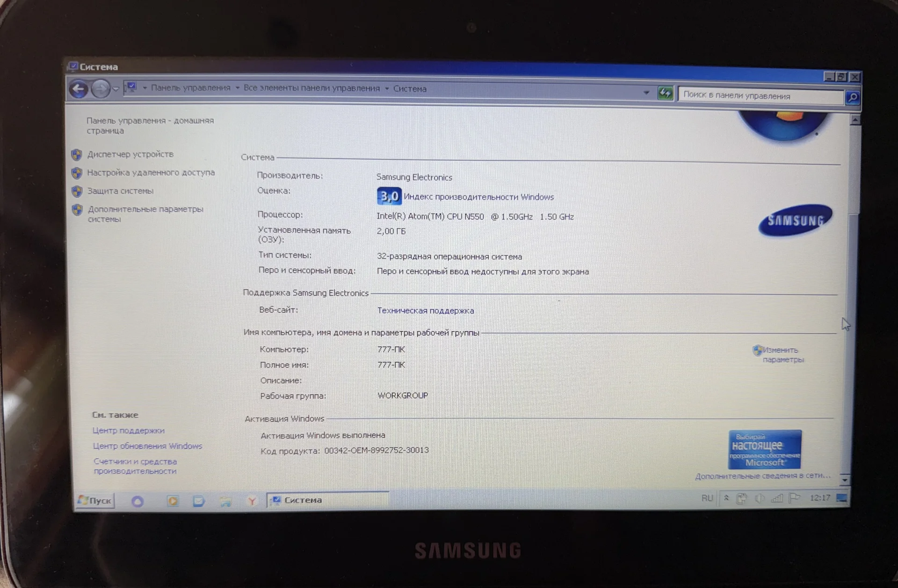
Task: Open the address bar history dropdown
Action: 646,93
